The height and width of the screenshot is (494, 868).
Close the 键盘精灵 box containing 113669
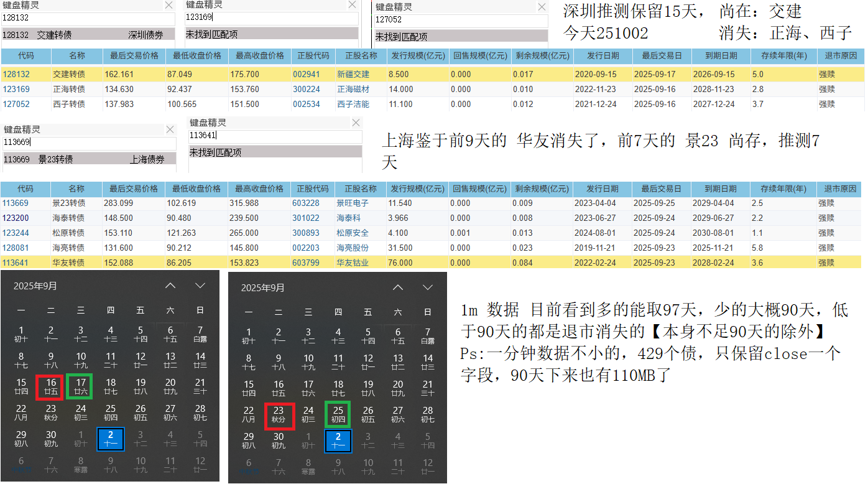pos(170,129)
